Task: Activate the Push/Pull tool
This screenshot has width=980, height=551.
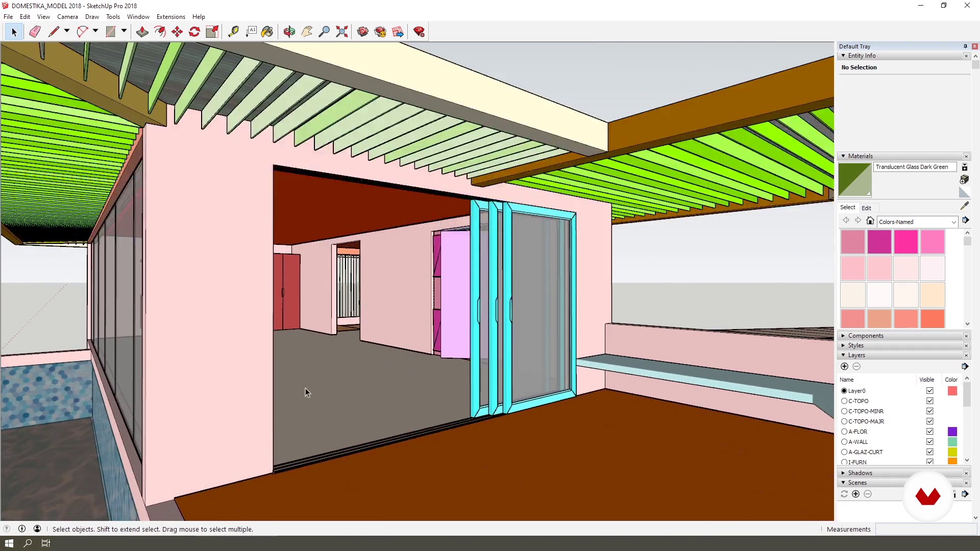Action: coord(142,32)
